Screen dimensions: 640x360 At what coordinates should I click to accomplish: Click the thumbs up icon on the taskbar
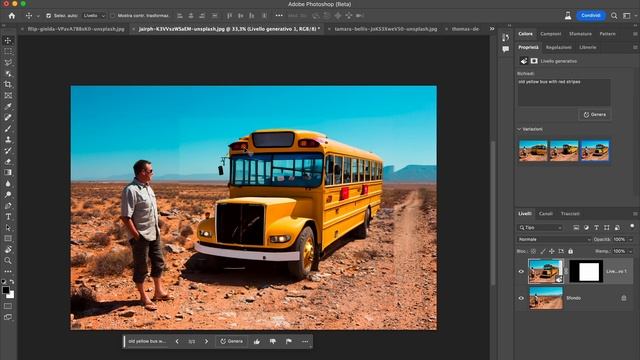coord(257,341)
